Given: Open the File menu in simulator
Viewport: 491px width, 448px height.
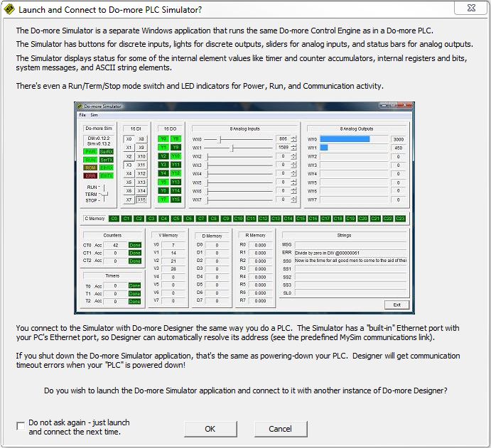Looking at the screenshot, I should [x=82, y=114].
